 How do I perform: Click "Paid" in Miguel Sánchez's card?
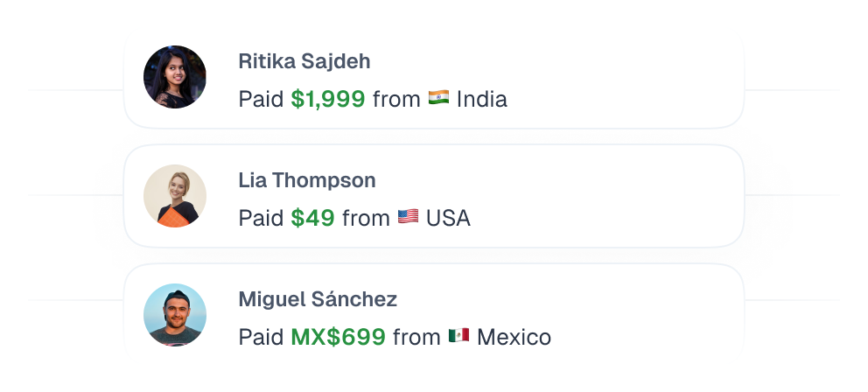(x=261, y=338)
